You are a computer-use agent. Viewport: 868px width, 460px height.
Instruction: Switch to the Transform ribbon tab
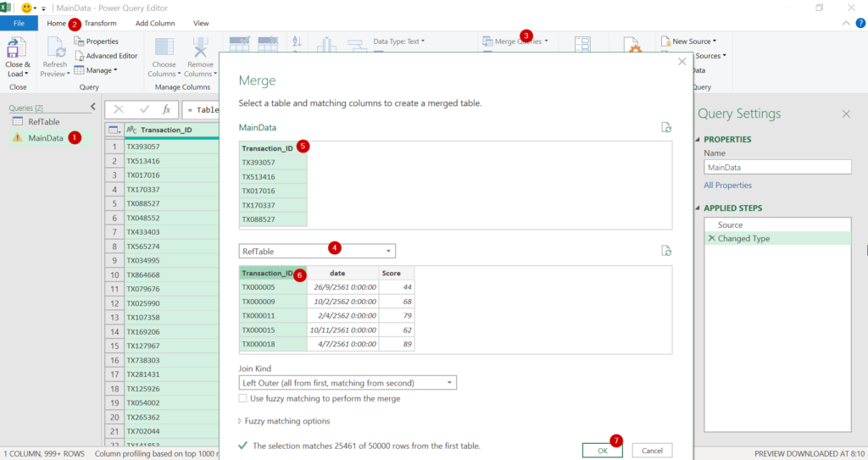click(100, 23)
